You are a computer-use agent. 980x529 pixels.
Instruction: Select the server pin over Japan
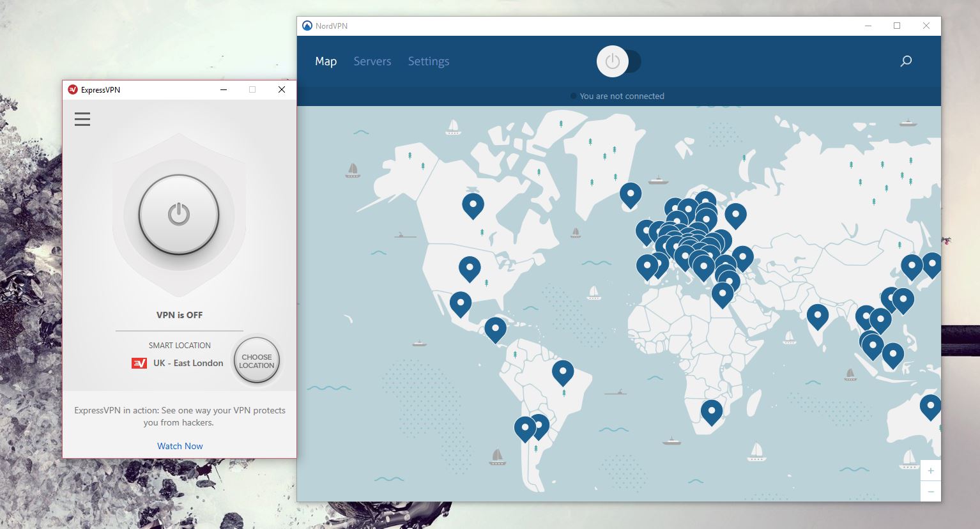click(932, 264)
